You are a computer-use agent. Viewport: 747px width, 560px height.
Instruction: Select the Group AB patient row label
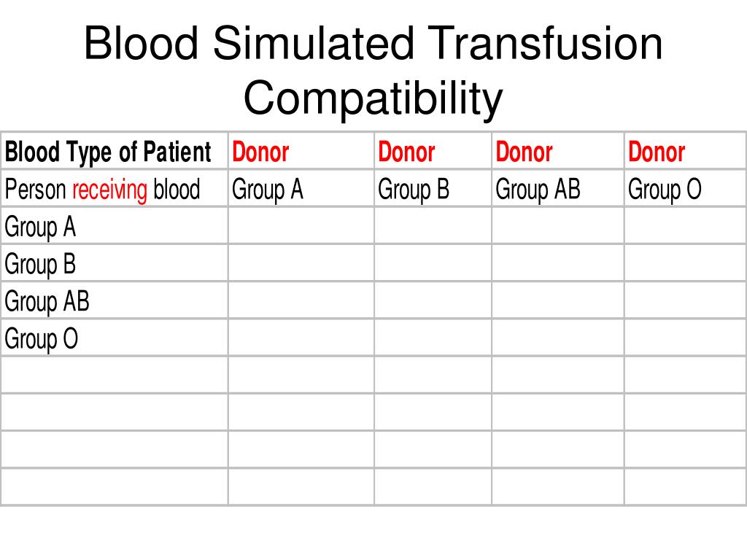click(115, 300)
